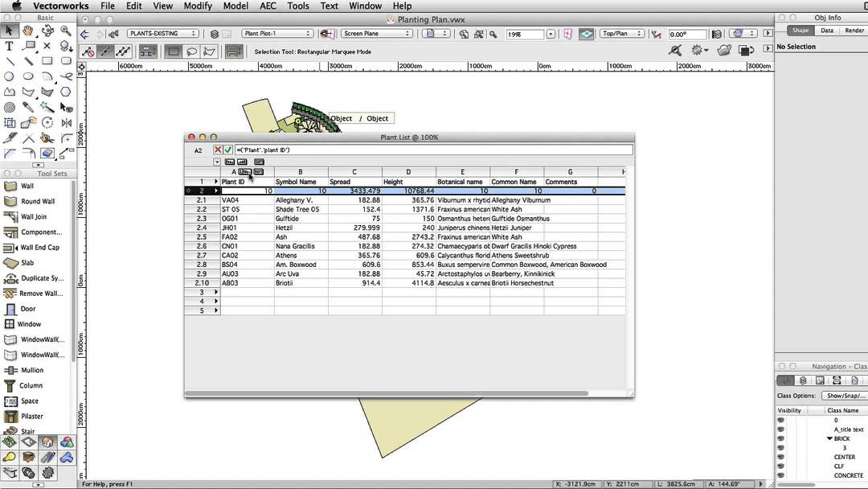
Task: Click the Lasso Marquee mode button
Action: (x=191, y=51)
